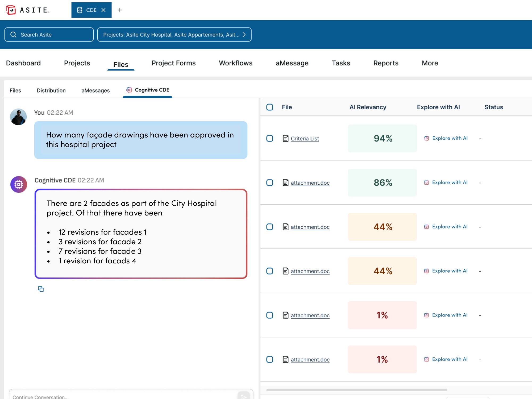Click the horizontal scrollbar under file table
532x399 pixels.
pyautogui.click(x=356, y=390)
